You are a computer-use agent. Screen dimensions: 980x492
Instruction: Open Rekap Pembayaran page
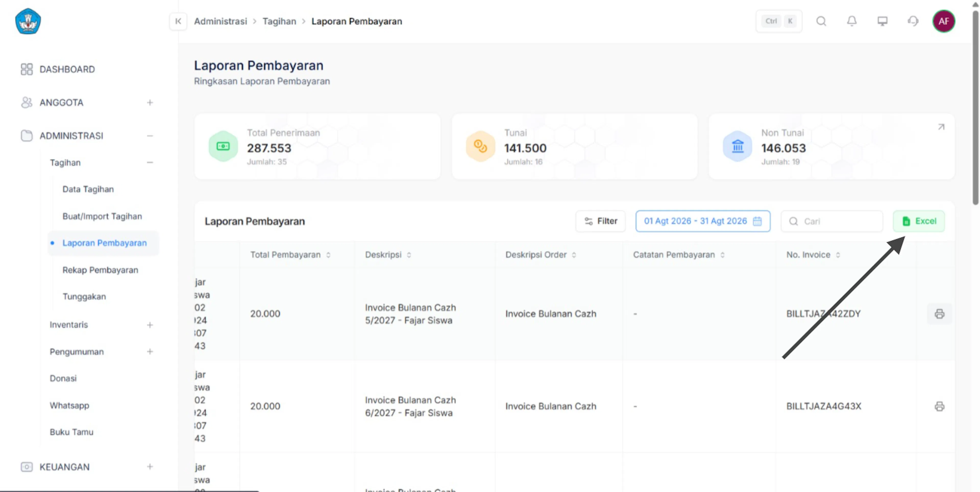pos(100,270)
